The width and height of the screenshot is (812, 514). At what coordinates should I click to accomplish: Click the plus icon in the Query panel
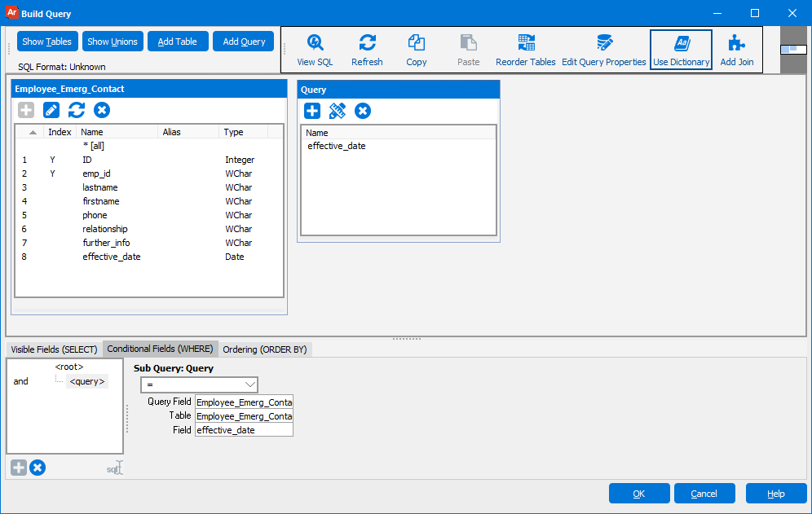coord(312,111)
